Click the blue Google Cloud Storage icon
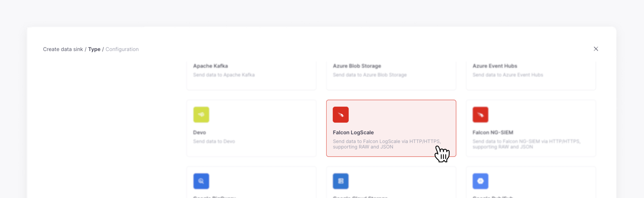 click(x=341, y=181)
